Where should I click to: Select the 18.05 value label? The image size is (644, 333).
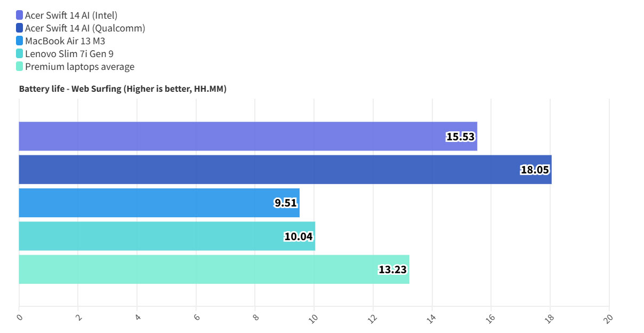pos(535,170)
